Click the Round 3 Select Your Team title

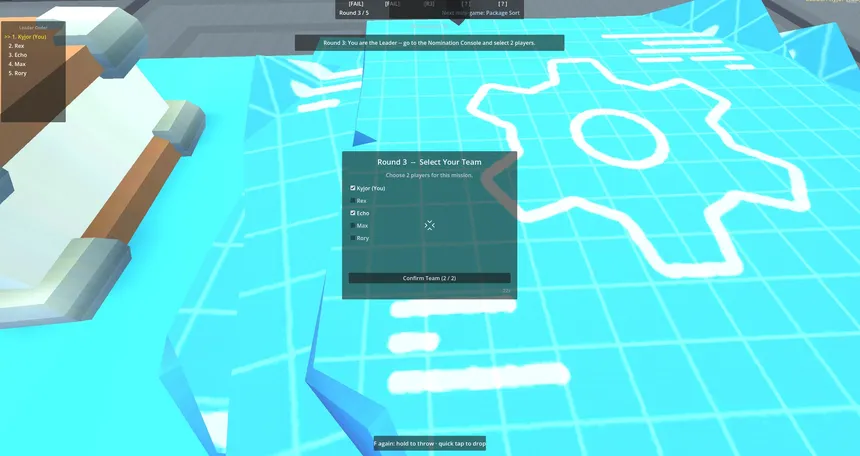pos(429,162)
